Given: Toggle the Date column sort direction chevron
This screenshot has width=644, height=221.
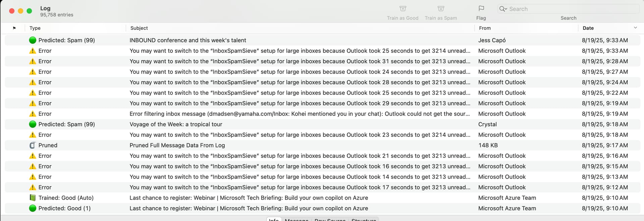Looking at the screenshot, I should (635, 28).
